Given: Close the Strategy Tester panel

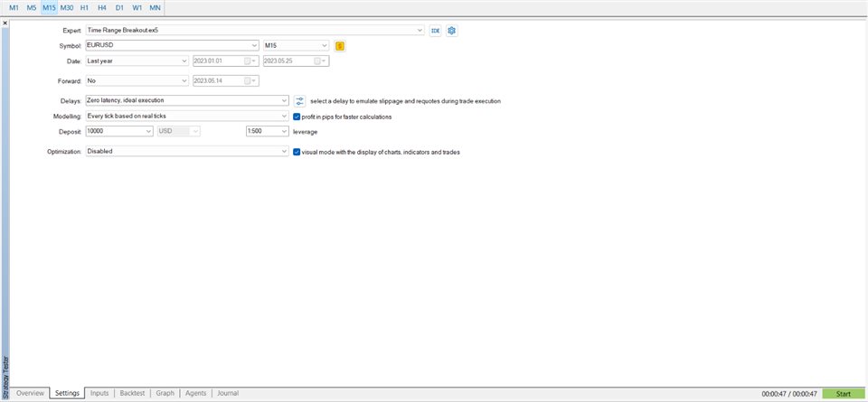Looking at the screenshot, I should coord(5,23).
